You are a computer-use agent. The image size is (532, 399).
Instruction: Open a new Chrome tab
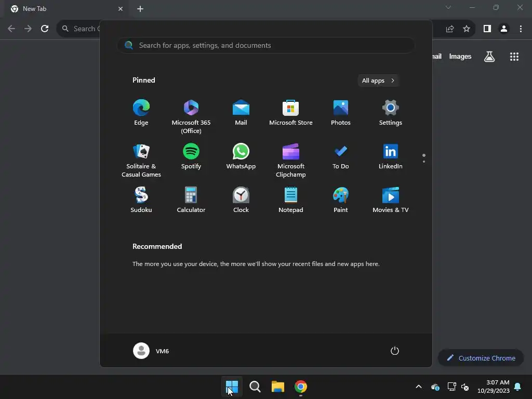(x=140, y=9)
